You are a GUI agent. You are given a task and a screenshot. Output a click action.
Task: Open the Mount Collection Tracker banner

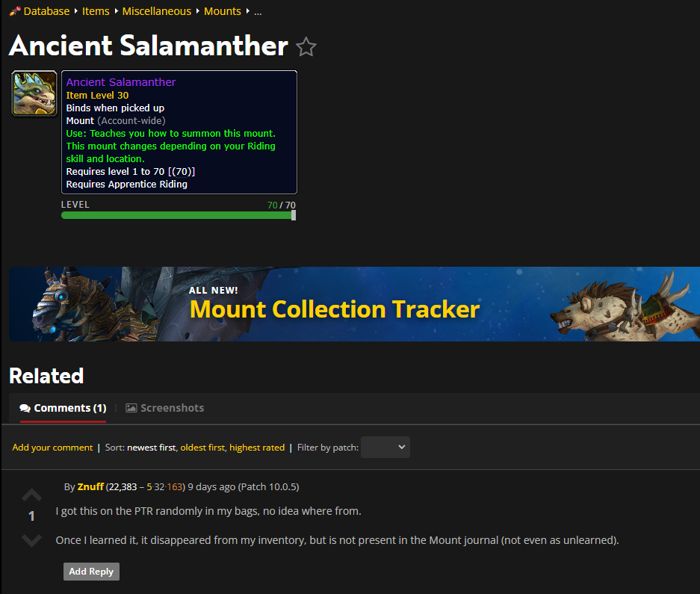(x=354, y=304)
